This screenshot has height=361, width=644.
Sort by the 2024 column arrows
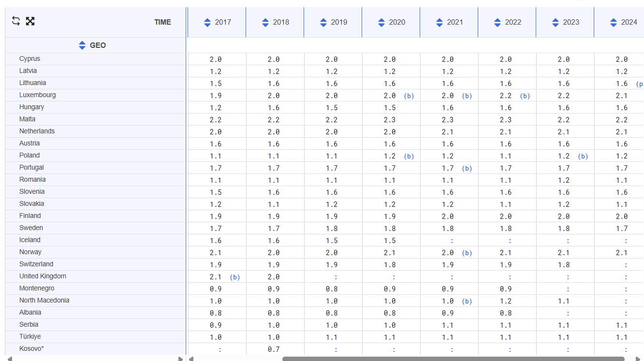(x=614, y=22)
